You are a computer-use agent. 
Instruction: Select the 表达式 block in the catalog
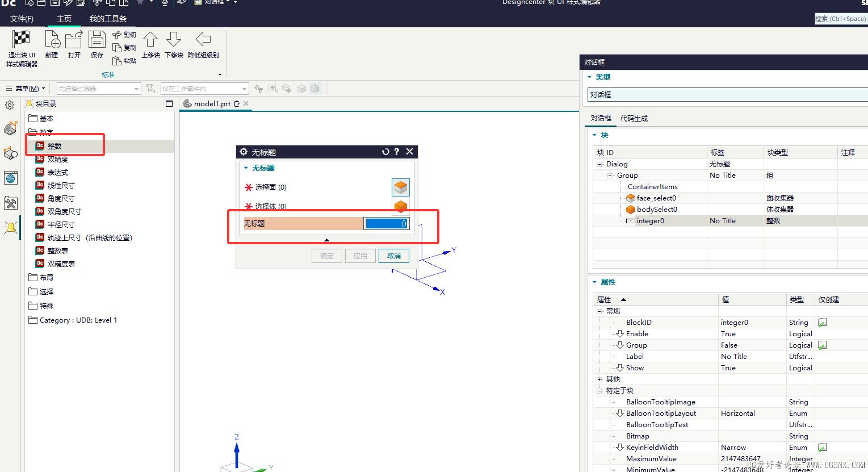click(x=58, y=172)
